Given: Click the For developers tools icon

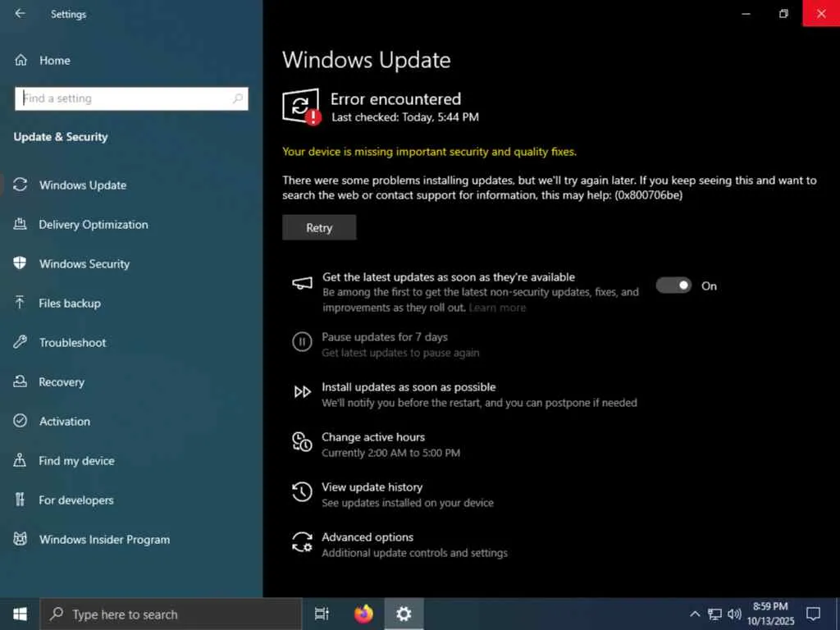Looking at the screenshot, I should 20,500.
